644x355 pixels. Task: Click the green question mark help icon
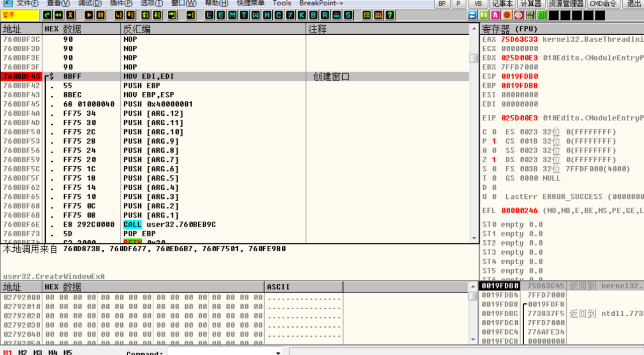pos(390,15)
